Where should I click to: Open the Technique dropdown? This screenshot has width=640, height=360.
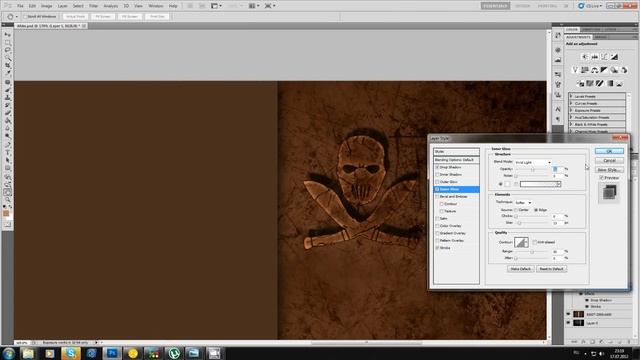click(x=523, y=202)
